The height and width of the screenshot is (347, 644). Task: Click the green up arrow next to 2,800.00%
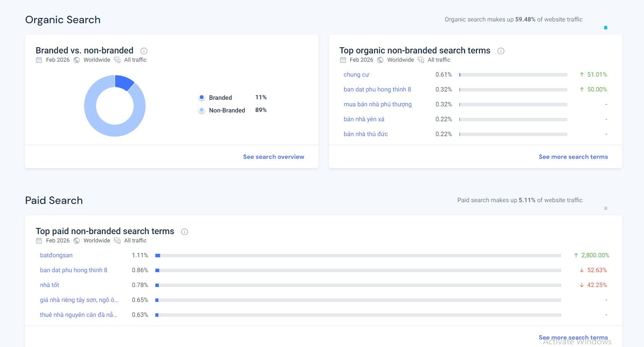point(576,256)
